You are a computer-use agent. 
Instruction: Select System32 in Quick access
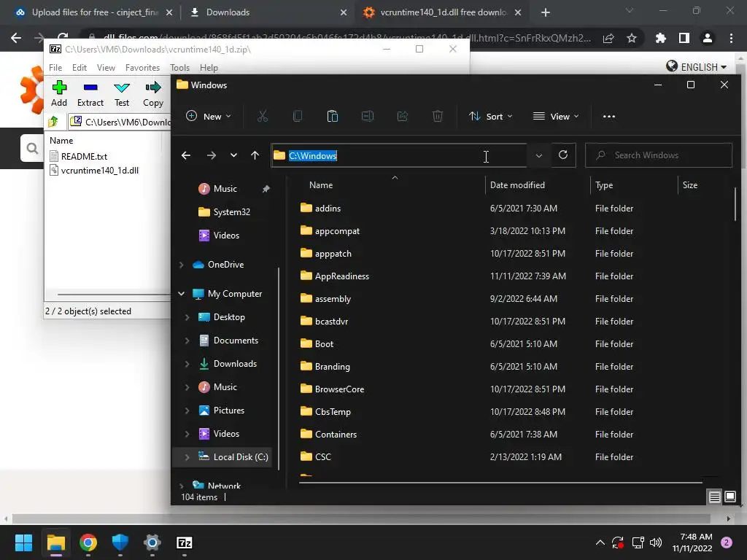231,212
